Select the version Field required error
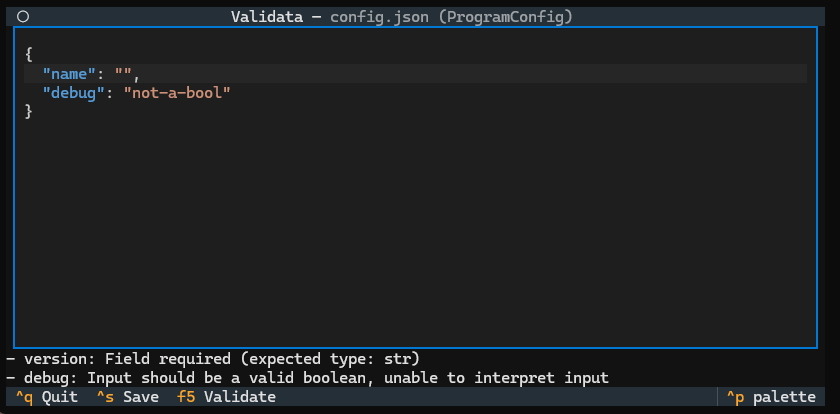 point(215,359)
